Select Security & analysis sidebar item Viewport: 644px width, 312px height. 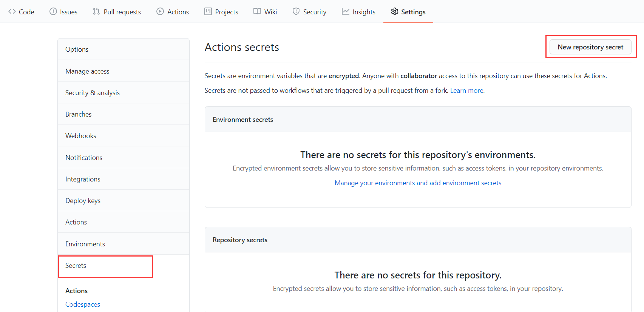93,93
